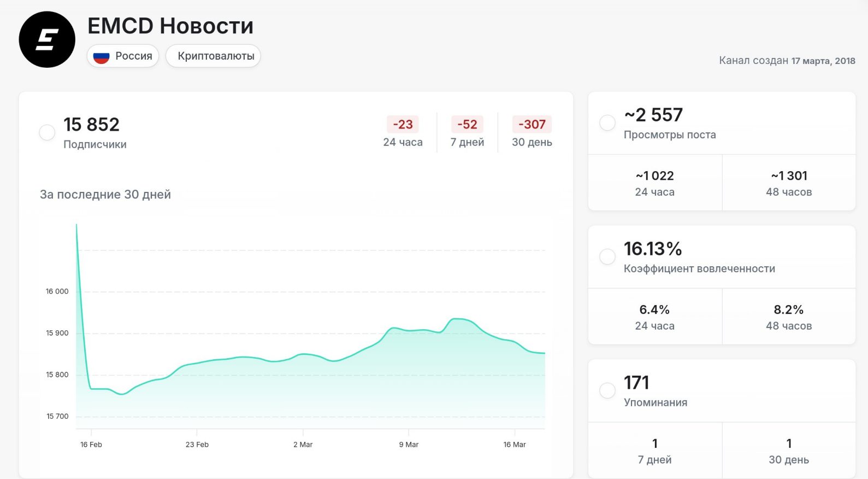Click the Коэффициент вовлеченности label
The width and height of the screenshot is (868, 479).
699,268
